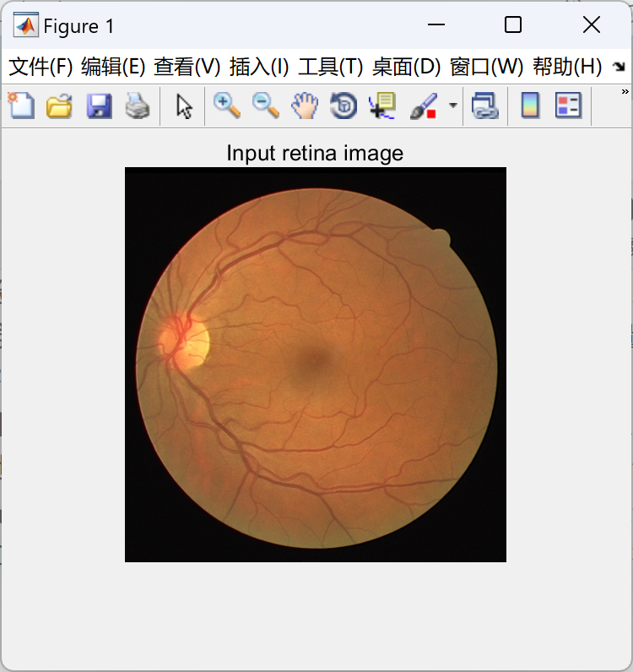Open the 桌面(D) menu
The height and width of the screenshot is (672, 633).
click(406, 67)
